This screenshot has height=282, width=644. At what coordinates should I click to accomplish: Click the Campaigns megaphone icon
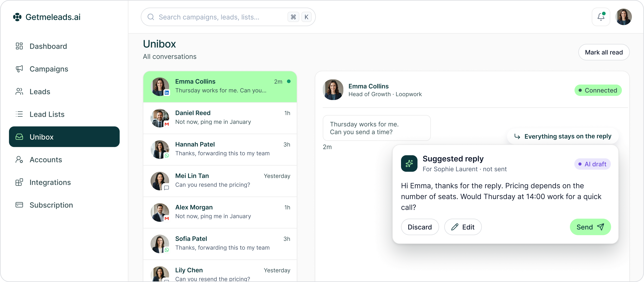coord(19,69)
